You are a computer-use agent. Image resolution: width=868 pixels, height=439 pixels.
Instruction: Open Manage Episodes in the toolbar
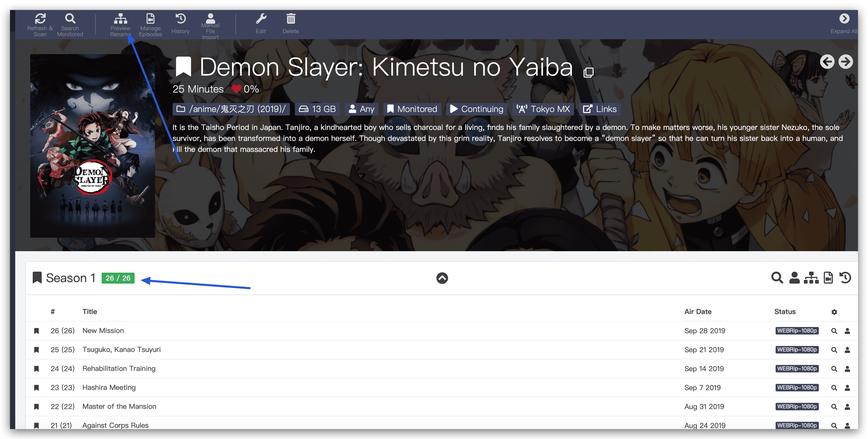point(150,25)
